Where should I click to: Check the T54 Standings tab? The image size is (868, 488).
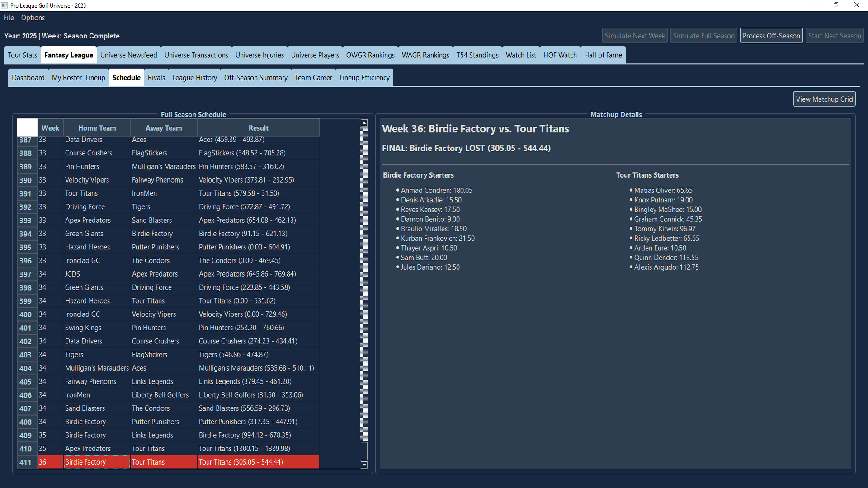point(477,55)
